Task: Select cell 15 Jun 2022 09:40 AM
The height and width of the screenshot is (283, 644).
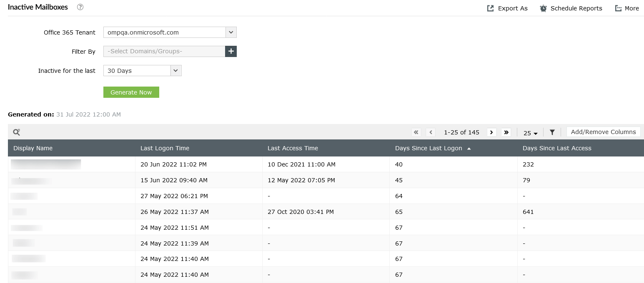Action: pos(174,180)
